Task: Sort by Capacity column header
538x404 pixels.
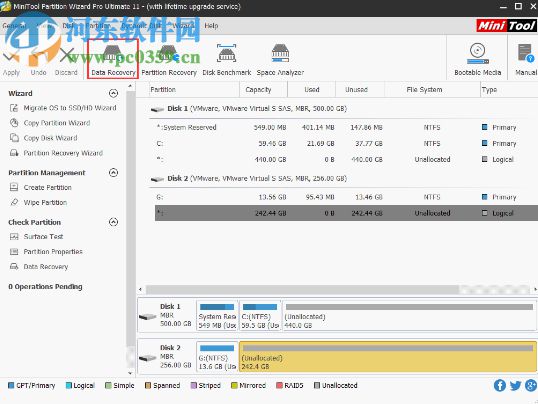Action: click(264, 90)
